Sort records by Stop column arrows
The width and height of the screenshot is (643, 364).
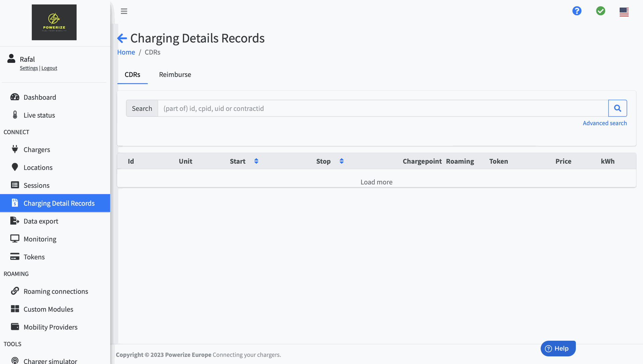[x=342, y=161]
